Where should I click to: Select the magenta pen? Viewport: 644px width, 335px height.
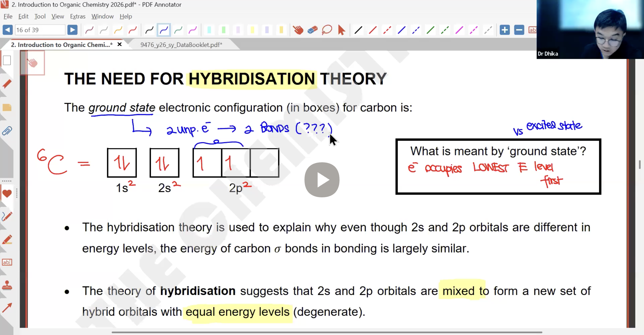[x=193, y=30]
